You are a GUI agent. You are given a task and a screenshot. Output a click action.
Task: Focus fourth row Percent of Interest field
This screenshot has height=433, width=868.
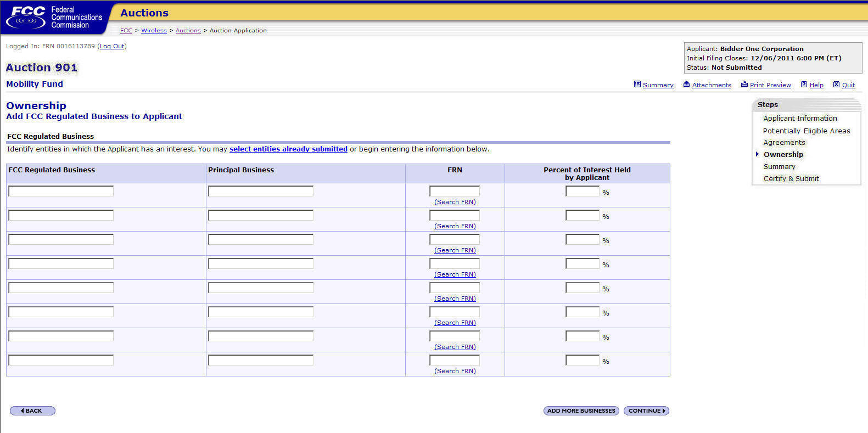pyautogui.click(x=583, y=263)
